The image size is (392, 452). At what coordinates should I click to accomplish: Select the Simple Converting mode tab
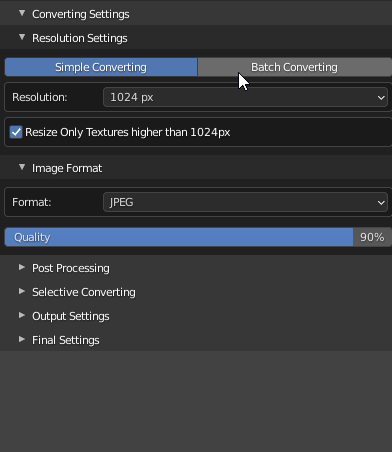click(x=101, y=67)
